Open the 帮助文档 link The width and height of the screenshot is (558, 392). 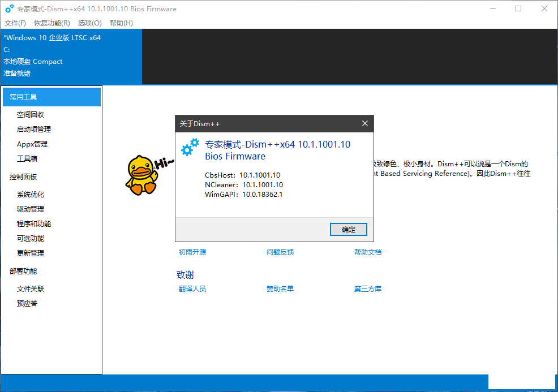(368, 252)
